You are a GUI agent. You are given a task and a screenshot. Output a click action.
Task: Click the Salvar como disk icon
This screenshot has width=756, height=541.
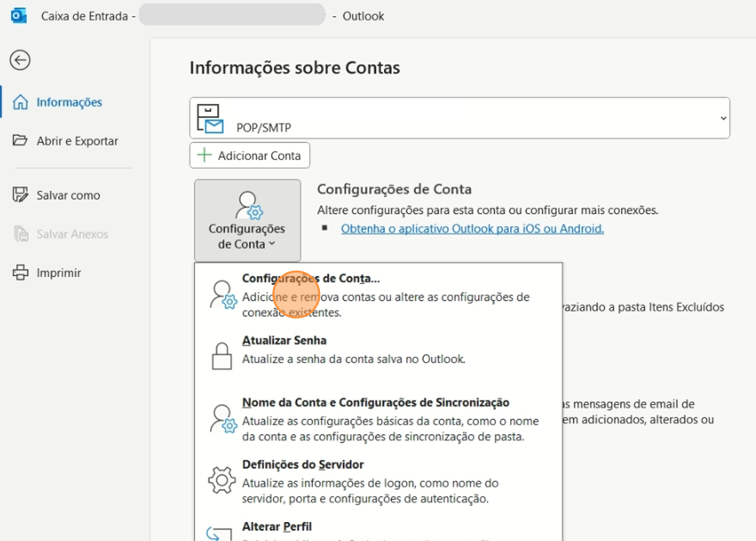pos(21,195)
